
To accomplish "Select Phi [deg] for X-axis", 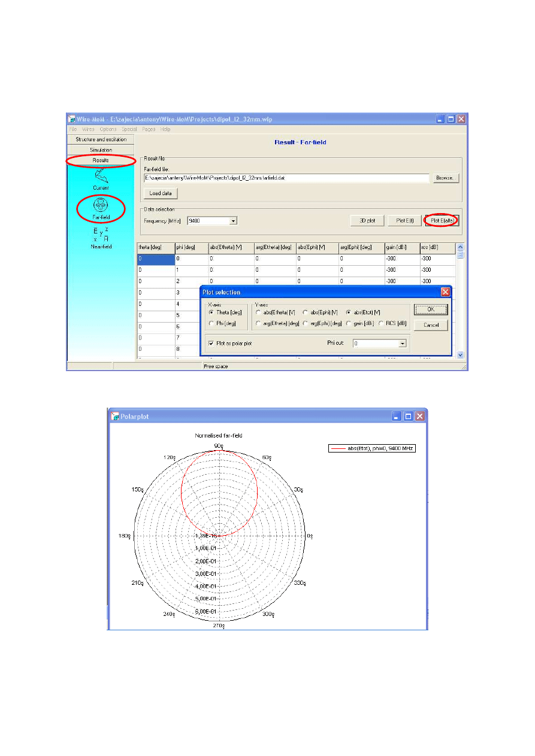I will [210, 324].
